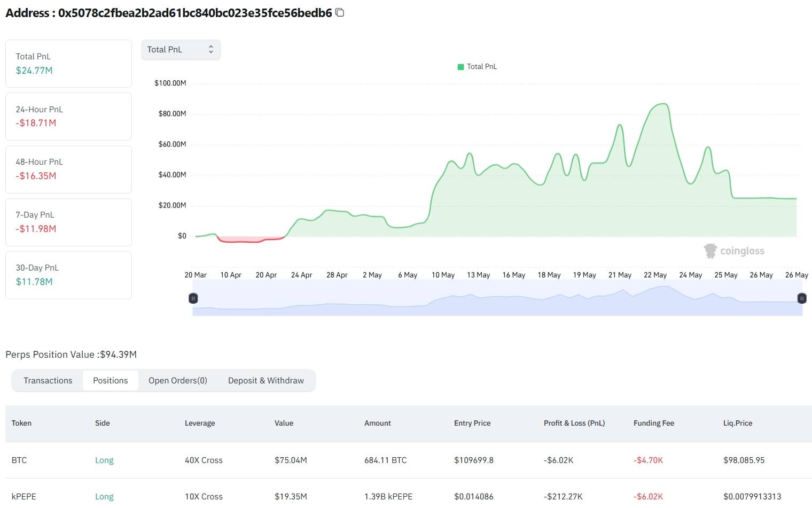The width and height of the screenshot is (812, 508).
Task: Select the 24-Hour PnL card
Action: pos(68,117)
